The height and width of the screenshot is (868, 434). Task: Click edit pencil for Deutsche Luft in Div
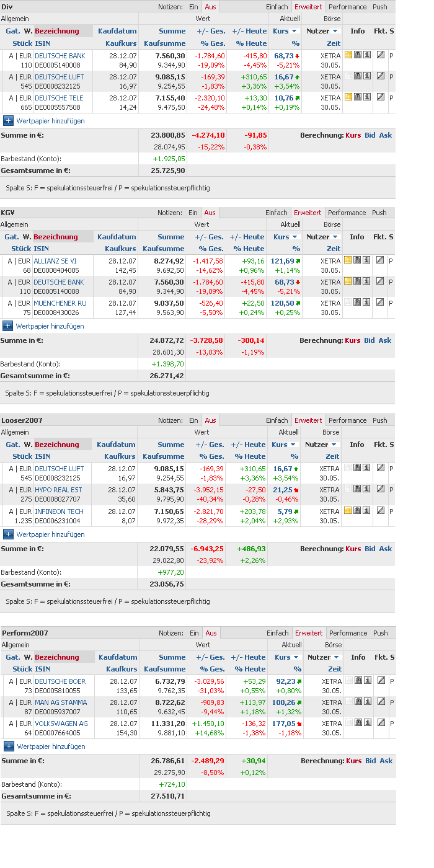pyautogui.click(x=381, y=76)
